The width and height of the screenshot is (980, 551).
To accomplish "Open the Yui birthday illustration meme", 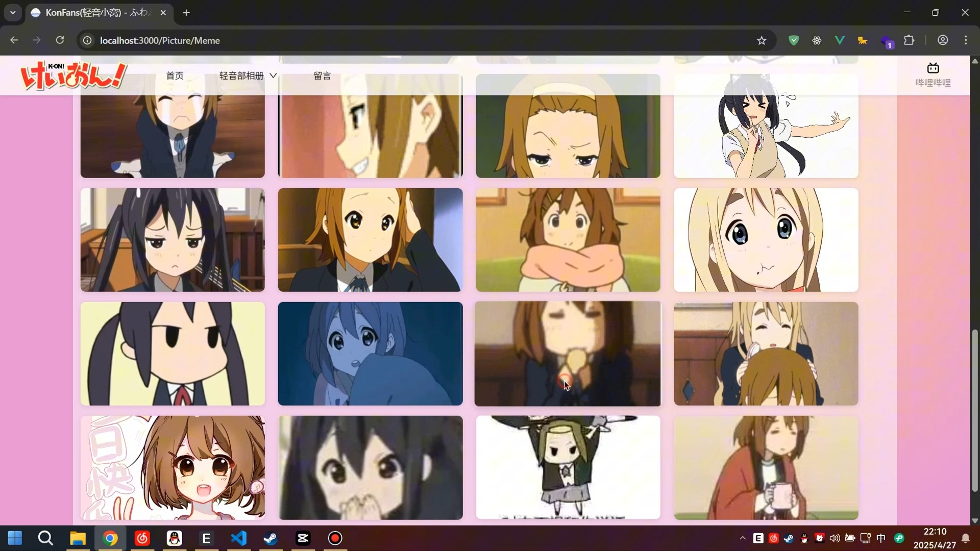I will [x=173, y=468].
